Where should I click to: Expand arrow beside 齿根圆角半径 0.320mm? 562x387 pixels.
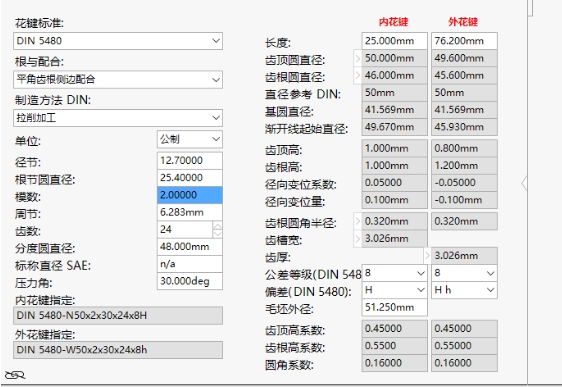(357, 221)
